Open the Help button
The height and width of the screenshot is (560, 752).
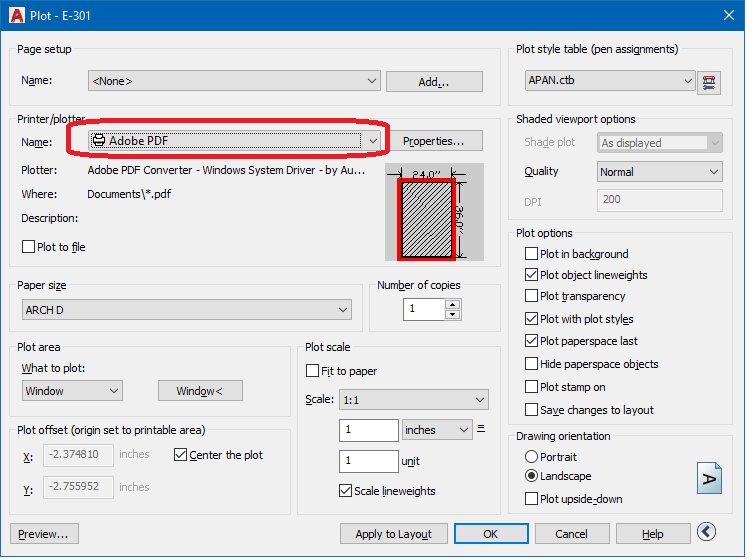point(653,534)
